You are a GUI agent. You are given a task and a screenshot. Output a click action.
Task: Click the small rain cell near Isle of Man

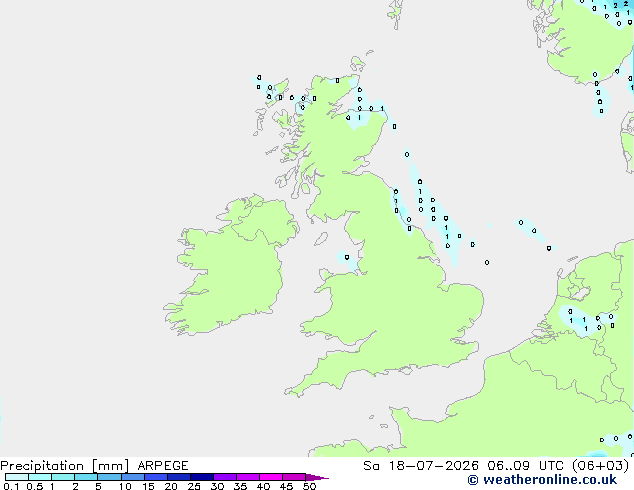[346, 259]
